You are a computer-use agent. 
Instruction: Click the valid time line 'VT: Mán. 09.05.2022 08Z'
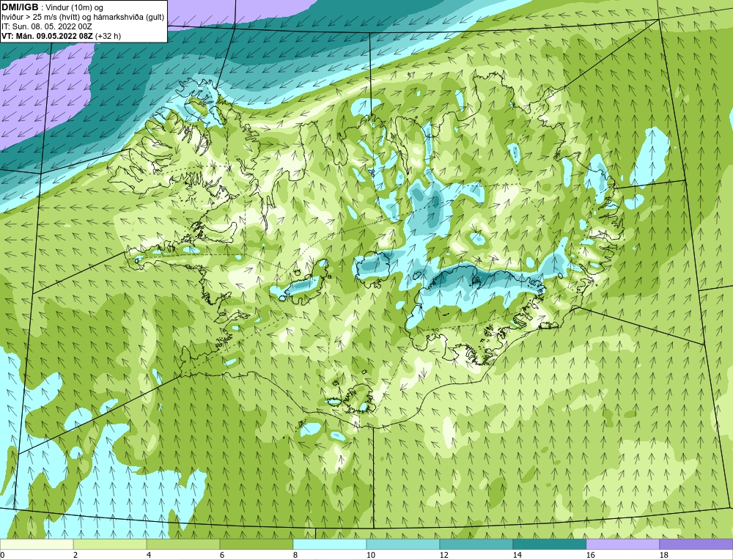(47, 35)
